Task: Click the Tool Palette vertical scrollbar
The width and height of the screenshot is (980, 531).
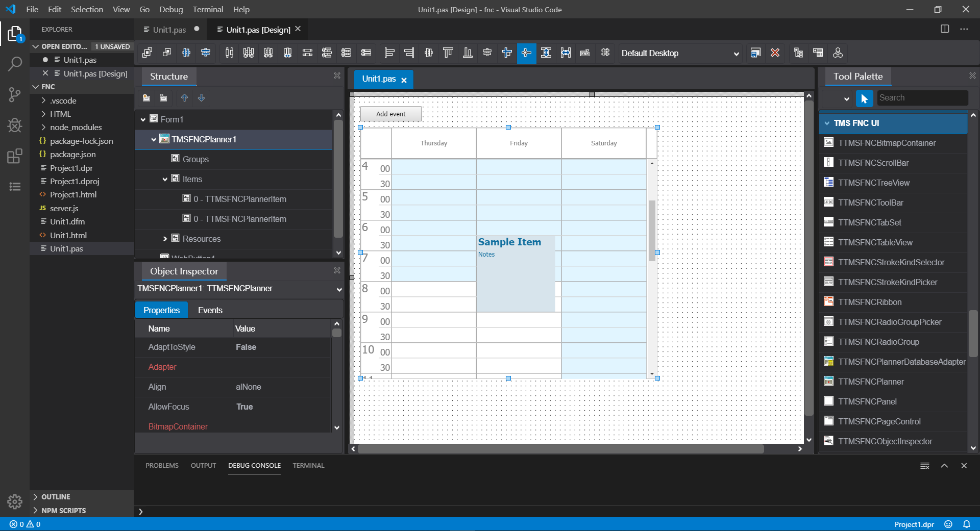Action: click(x=973, y=334)
